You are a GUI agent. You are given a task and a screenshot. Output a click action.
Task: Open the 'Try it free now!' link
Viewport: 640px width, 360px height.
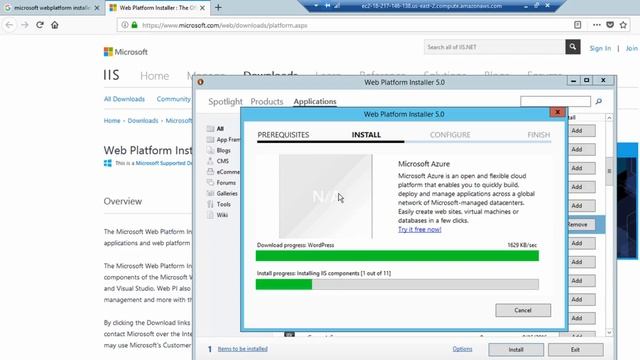(420, 229)
